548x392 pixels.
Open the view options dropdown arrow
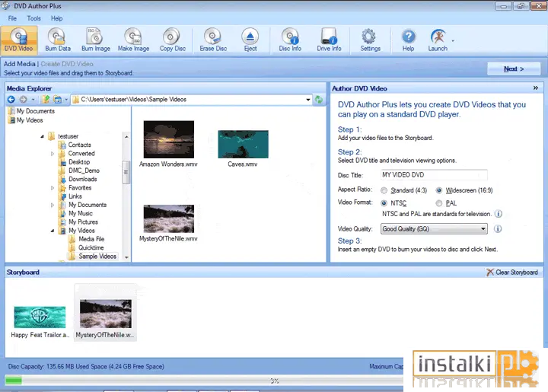pos(66,100)
